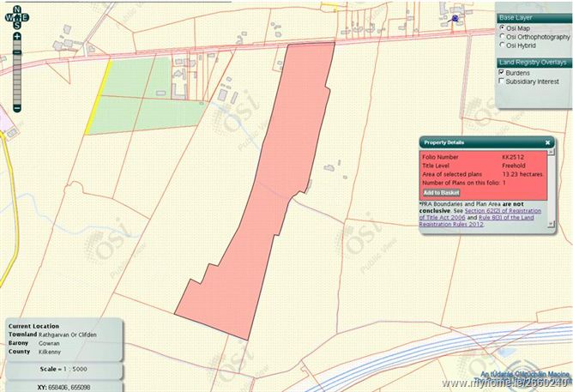Zoom out with the minus button
Image resolution: width=573 pixels, height=392 pixels.
16,109
